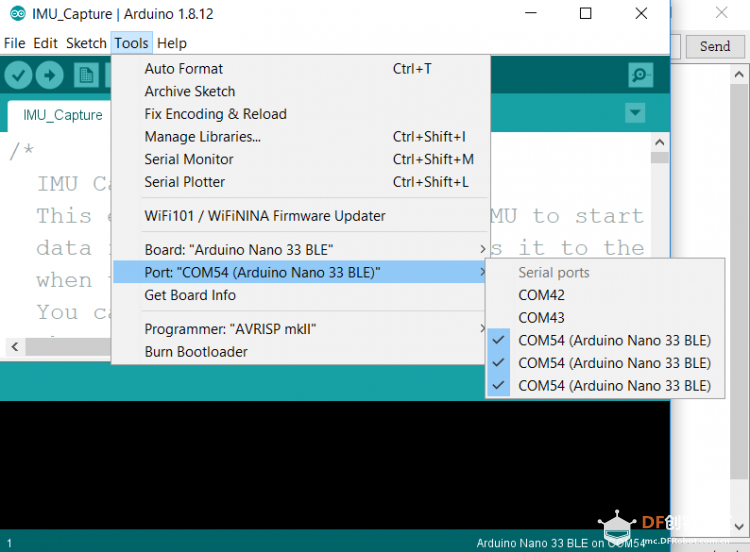Choose Burn Bootloader
This screenshot has height=552, width=750.
coord(300,352)
